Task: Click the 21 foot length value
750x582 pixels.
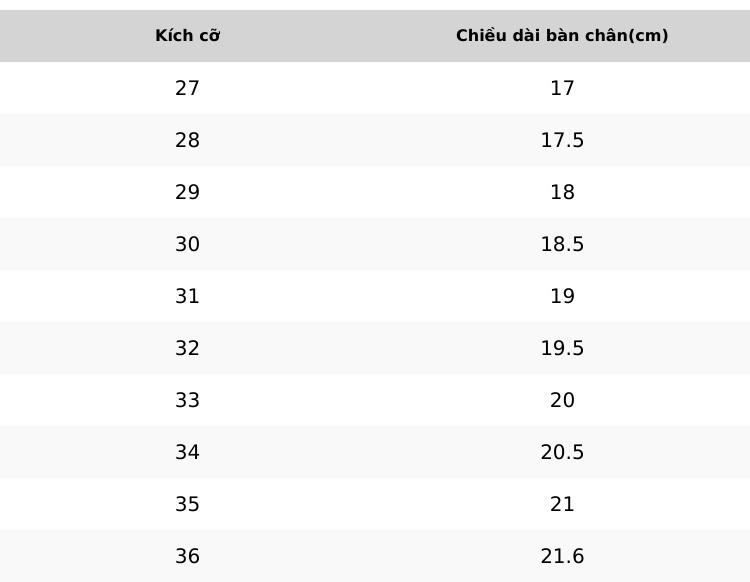Action: (x=562, y=504)
